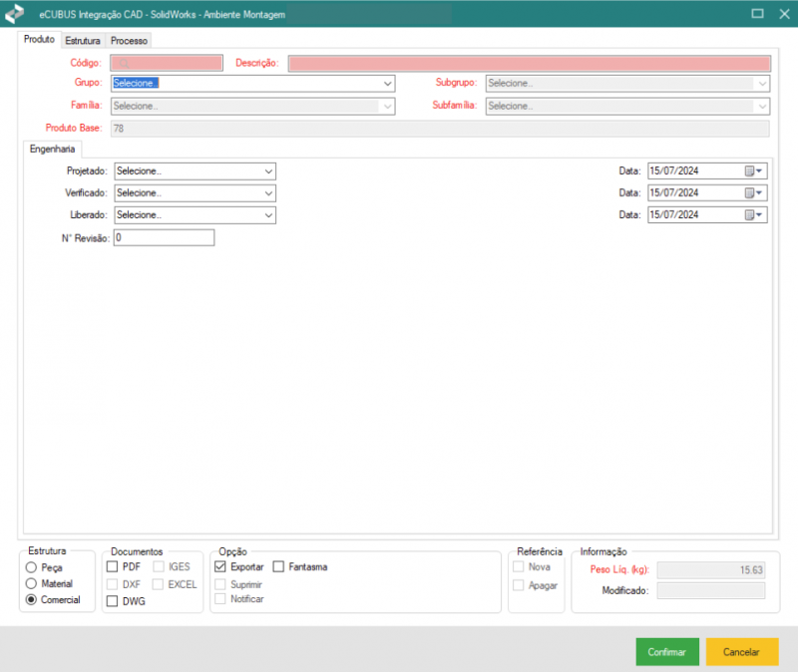Image resolution: width=798 pixels, height=672 pixels.
Task: Open the Projetado dropdown list
Action: coord(268,171)
